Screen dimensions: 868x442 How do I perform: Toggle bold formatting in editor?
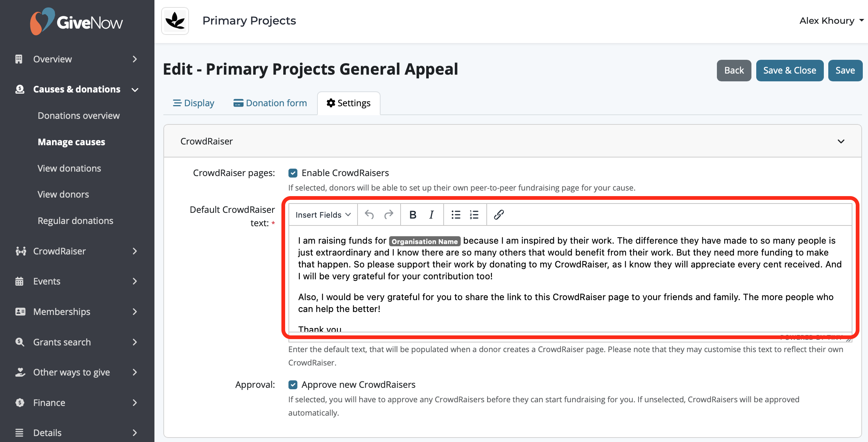tap(412, 215)
